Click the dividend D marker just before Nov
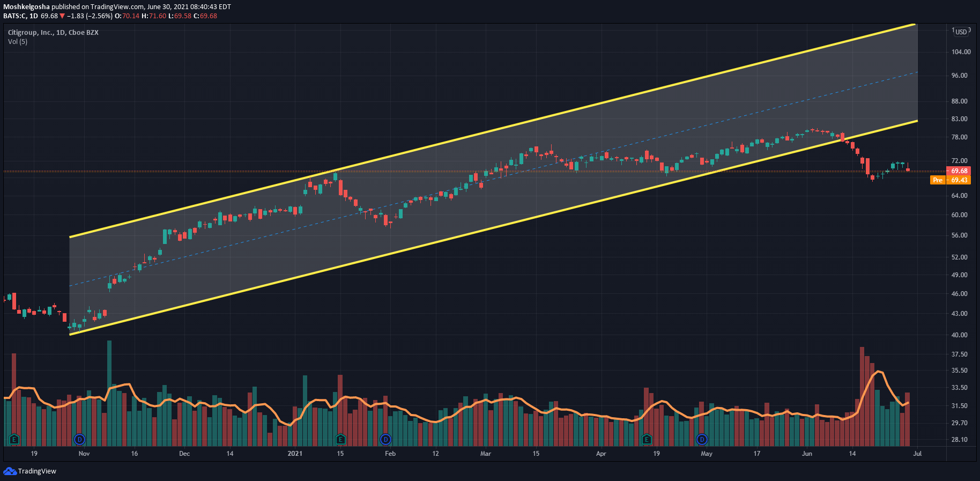 pyautogui.click(x=79, y=440)
